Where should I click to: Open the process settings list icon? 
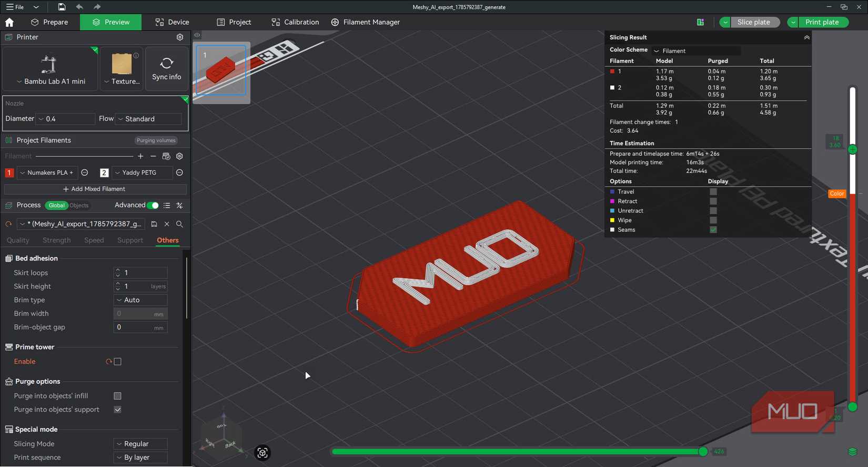[167, 205]
